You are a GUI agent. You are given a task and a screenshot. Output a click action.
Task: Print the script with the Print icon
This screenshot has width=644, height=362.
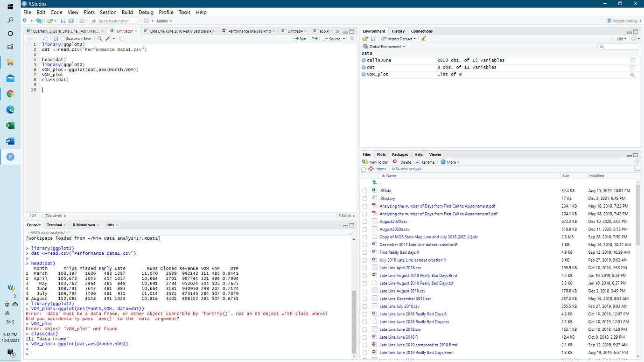click(x=82, y=21)
